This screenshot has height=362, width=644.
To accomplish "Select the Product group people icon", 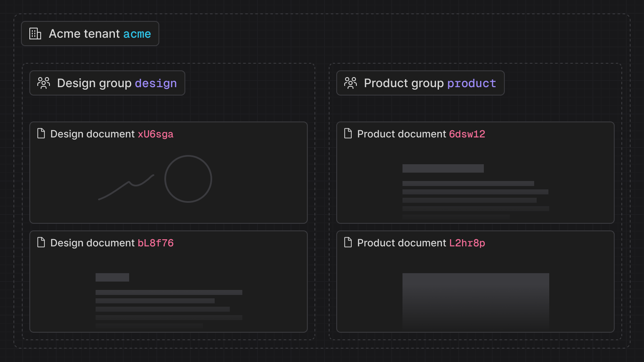I will (x=351, y=83).
